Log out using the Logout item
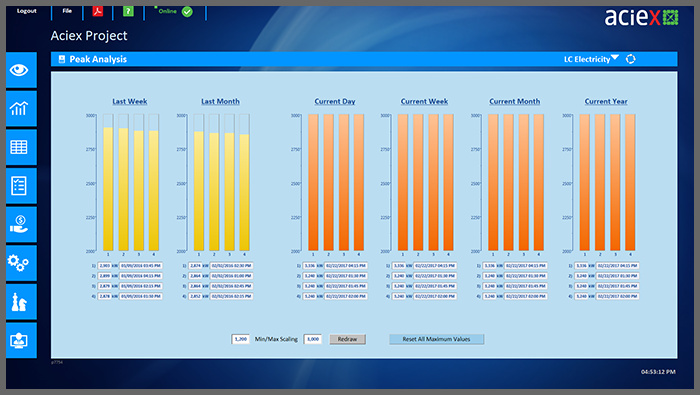The height and width of the screenshot is (395, 700). pos(26,11)
